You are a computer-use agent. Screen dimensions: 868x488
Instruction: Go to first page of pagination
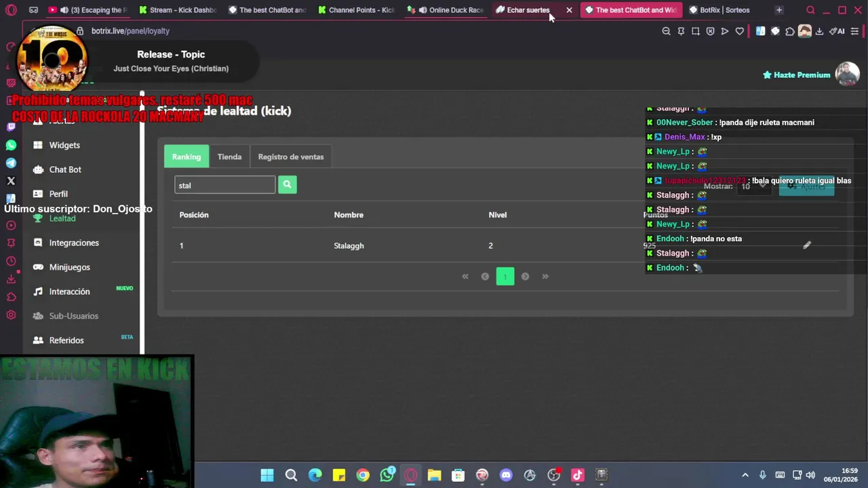(x=465, y=276)
